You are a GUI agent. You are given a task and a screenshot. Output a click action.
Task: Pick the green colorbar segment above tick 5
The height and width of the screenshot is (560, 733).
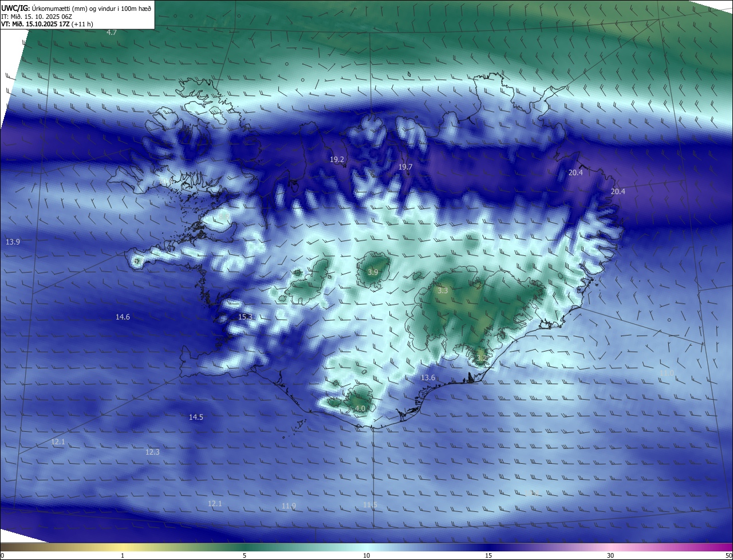tap(245, 547)
